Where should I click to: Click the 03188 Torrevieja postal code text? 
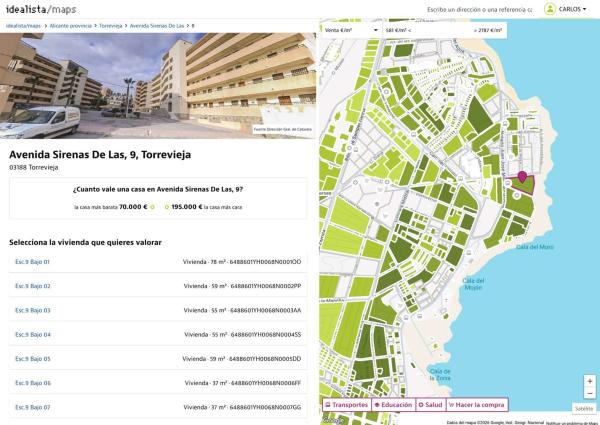point(34,168)
